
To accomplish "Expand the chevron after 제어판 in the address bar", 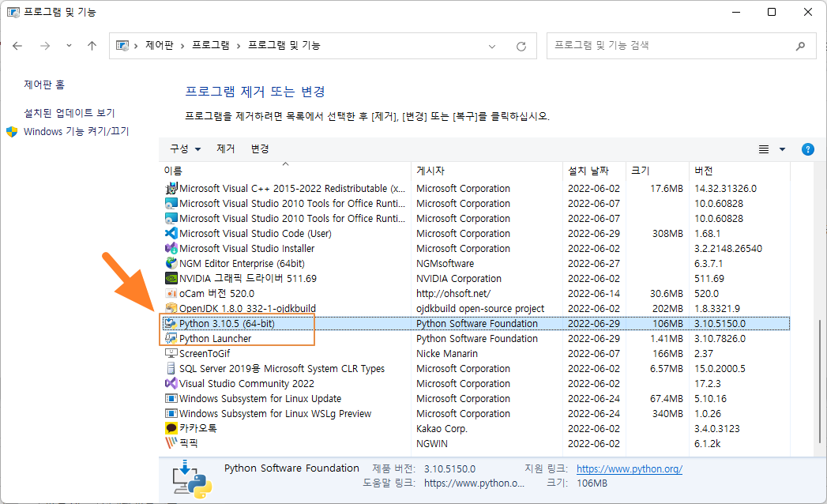I will tap(182, 46).
